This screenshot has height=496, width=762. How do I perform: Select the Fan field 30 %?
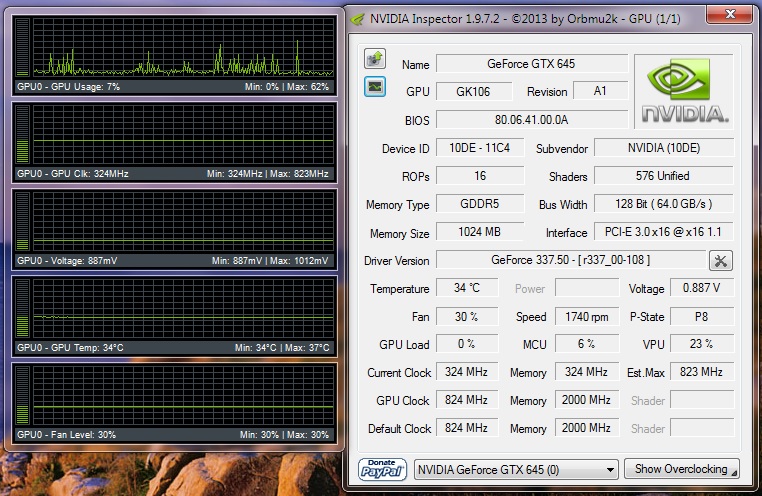click(467, 317)
